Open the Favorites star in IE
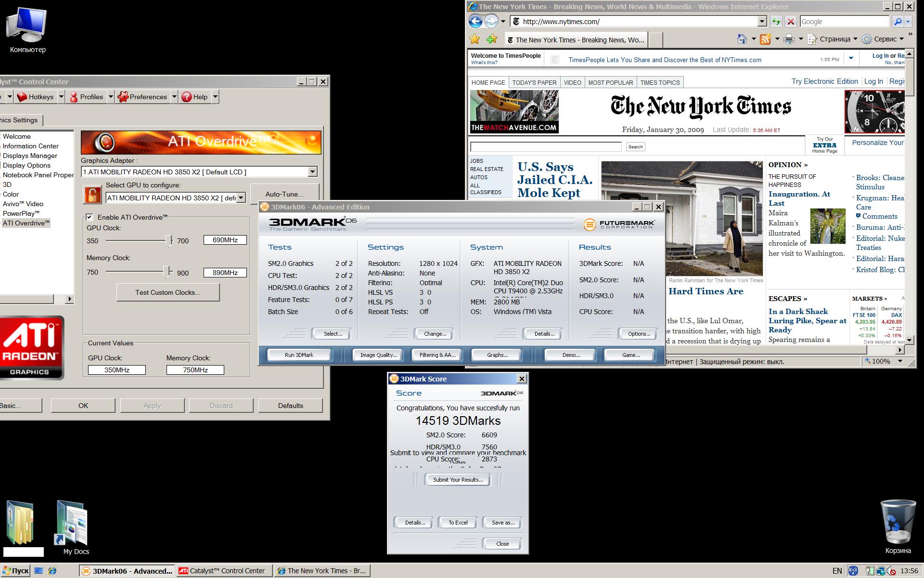The width and height of the screenshot is (924, 578). point(475,39)
